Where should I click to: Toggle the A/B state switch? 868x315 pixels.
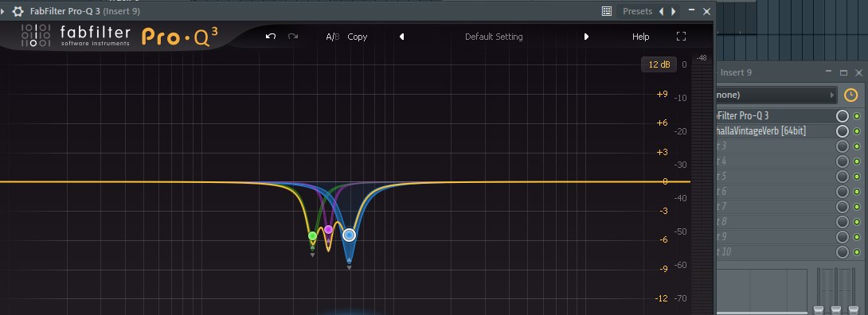tap(333, 37)
